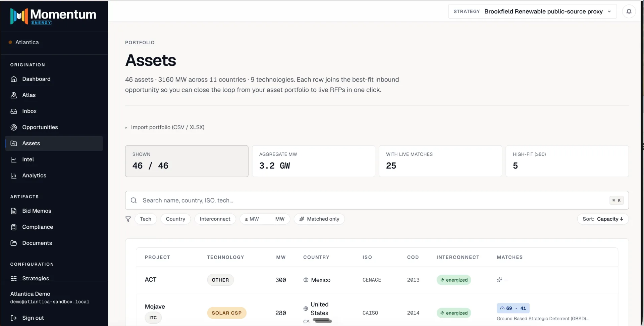Open the ACT project row name
The image size is (644, 326).
coord(151,280)
